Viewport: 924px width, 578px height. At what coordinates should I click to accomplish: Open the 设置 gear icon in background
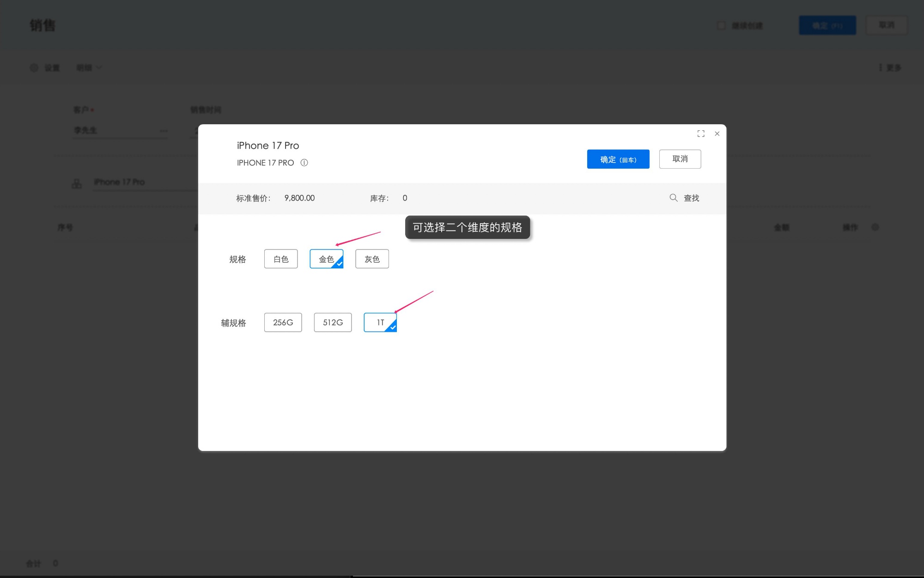point(34,67)
